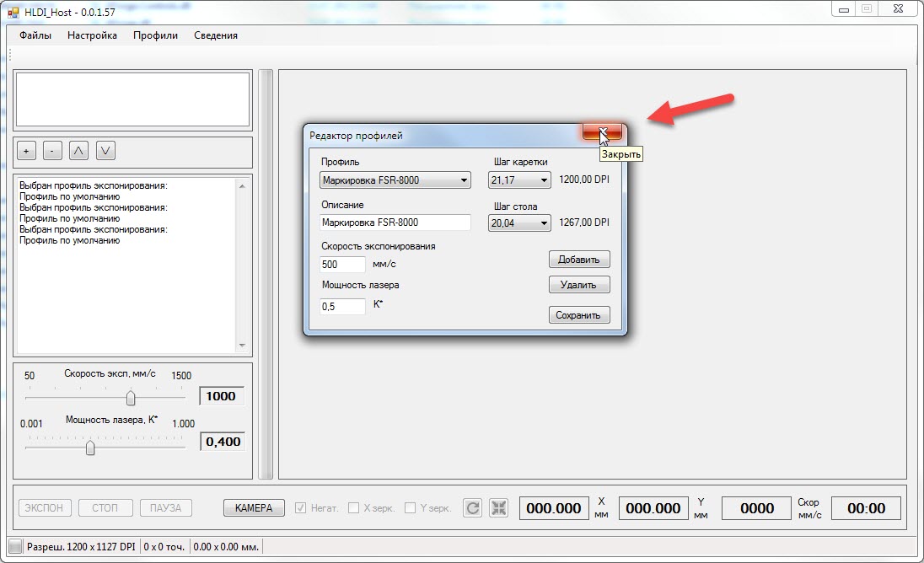The image size is (924, 563).
Task: Click the Мощность лазера field 0,5
Action: (x=342, y=306)
